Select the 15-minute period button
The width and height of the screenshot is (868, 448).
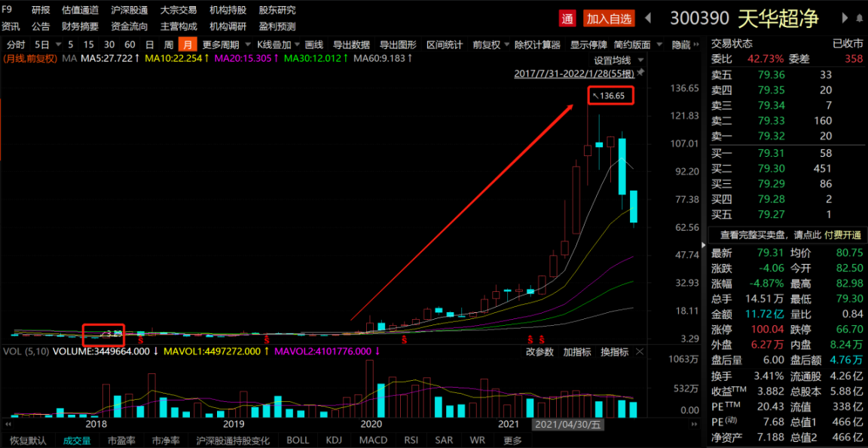(x=89, y=45)
